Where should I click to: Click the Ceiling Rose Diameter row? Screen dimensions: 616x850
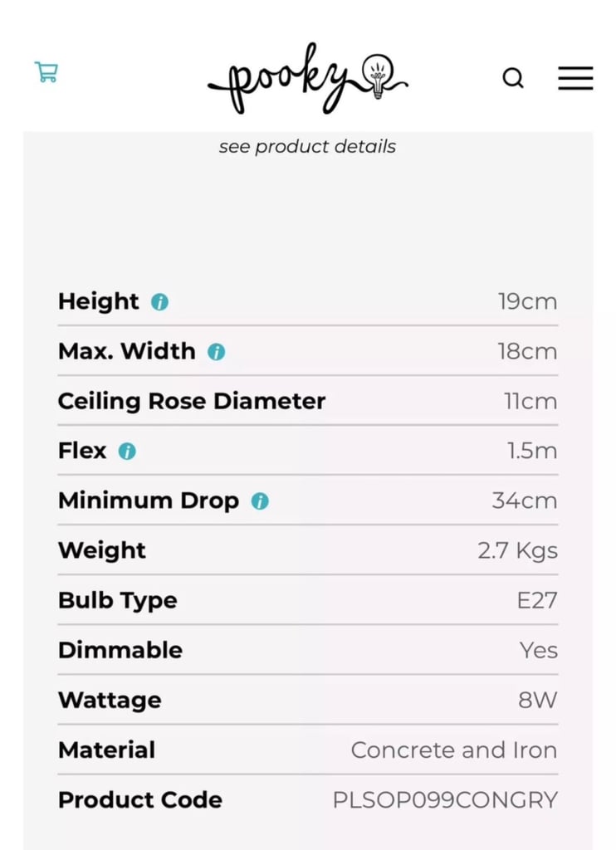tap(307, 401)
